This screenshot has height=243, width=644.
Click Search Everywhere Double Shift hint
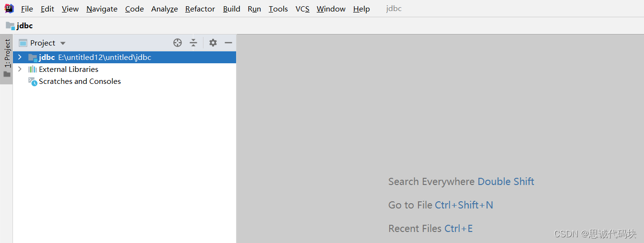point(461,181)
